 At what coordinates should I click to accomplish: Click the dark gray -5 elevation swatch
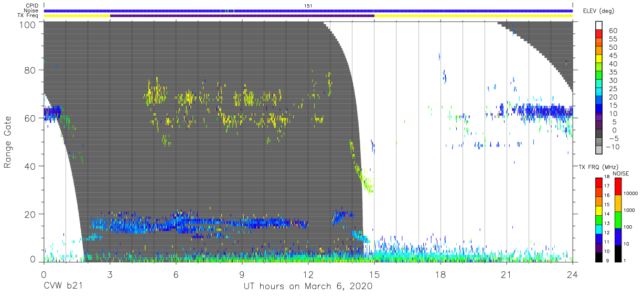(x=599, y=134)
